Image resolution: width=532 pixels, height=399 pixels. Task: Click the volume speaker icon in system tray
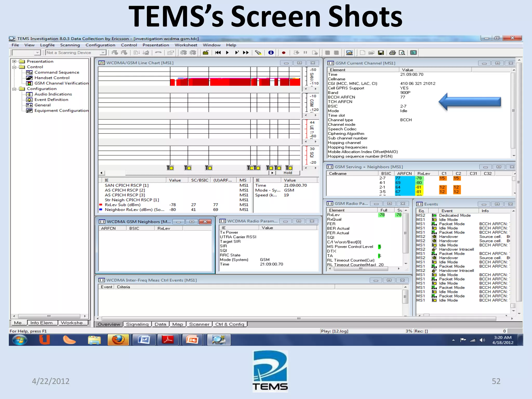click(482, 340)
